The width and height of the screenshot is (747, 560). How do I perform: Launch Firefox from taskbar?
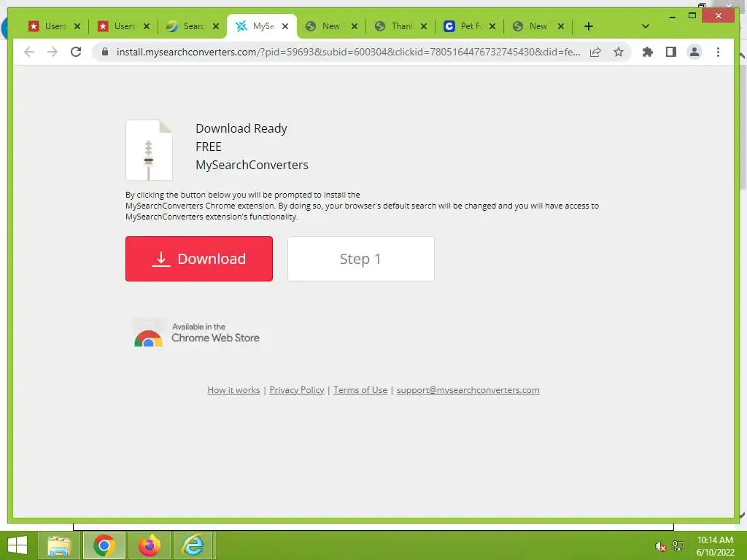pos(150,545)
